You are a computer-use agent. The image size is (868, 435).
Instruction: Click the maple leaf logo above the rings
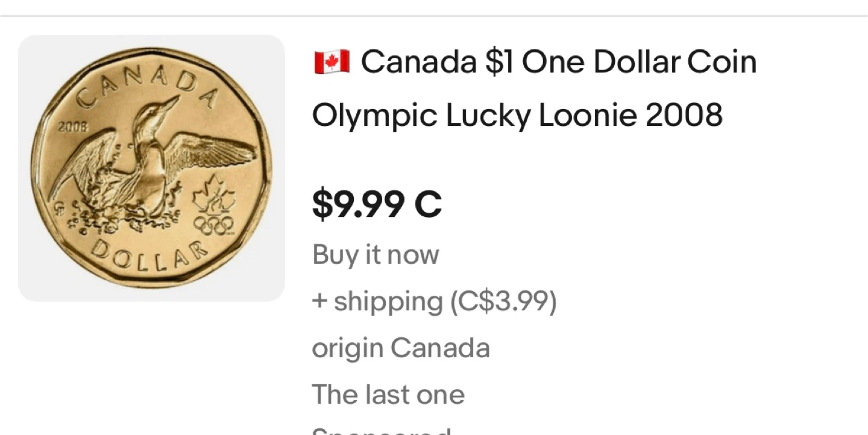coord(213,199)
